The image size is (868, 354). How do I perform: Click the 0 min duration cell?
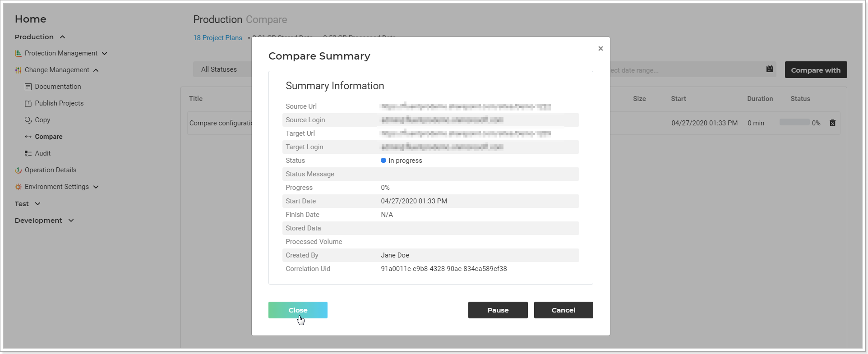pyautogui.click(x=756, y=123)
